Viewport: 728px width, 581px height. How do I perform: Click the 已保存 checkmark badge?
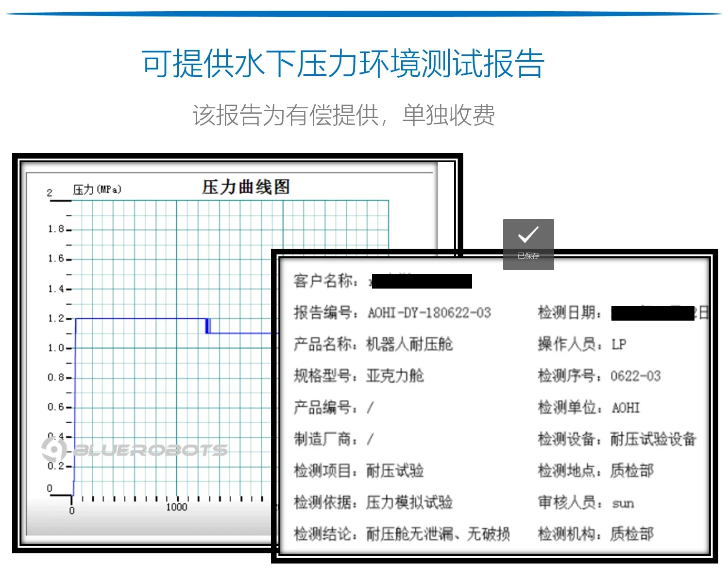[528, 244]
